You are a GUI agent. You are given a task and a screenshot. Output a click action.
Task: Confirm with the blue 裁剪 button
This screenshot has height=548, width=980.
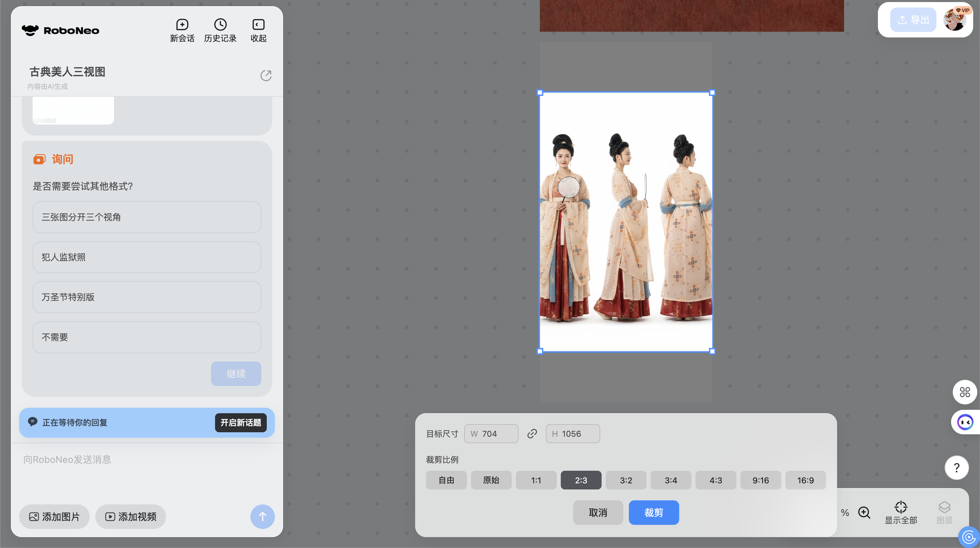653,513
